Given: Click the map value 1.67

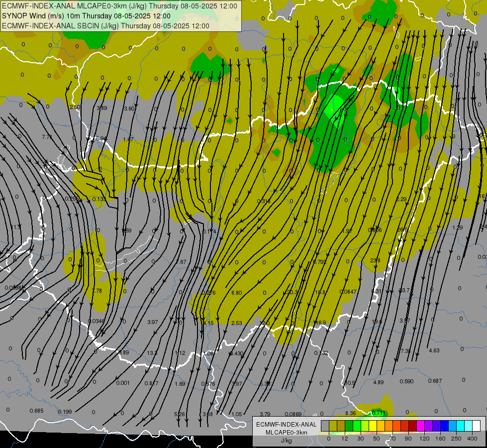Looking at the screenshot, I should (128, 139).
